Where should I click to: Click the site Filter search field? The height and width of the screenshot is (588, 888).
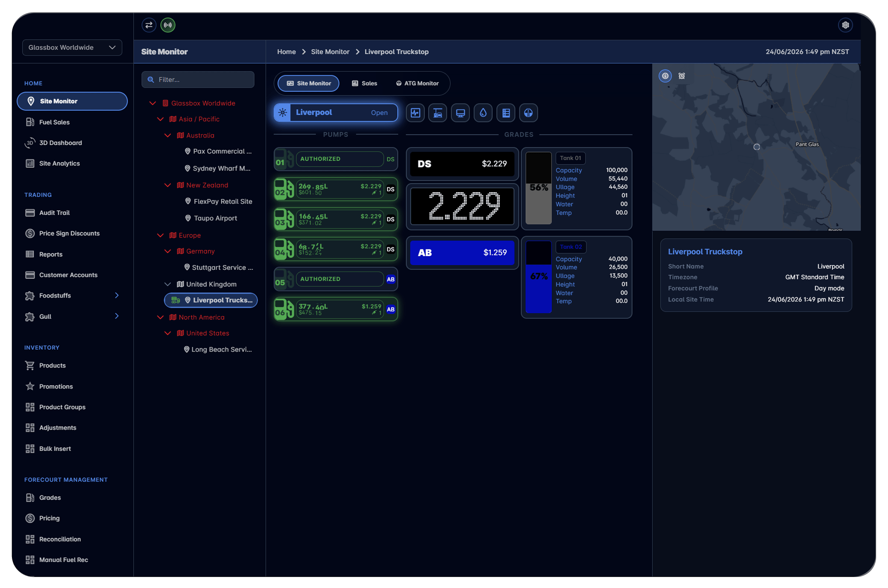click(x=198, y=80)
